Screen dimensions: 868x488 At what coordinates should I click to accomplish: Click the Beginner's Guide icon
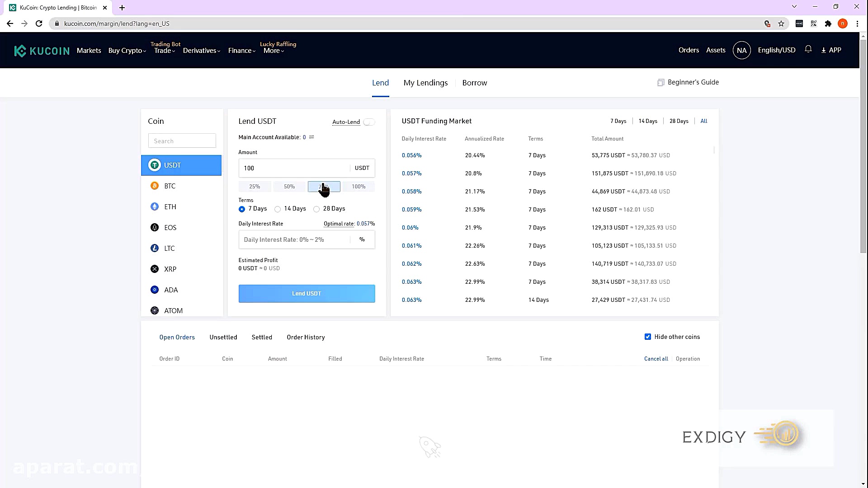click(x=660, y=82)
